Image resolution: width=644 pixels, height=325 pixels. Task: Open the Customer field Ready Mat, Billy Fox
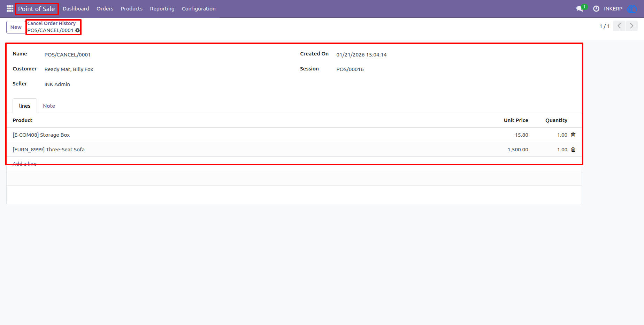(x=69, y=69)
